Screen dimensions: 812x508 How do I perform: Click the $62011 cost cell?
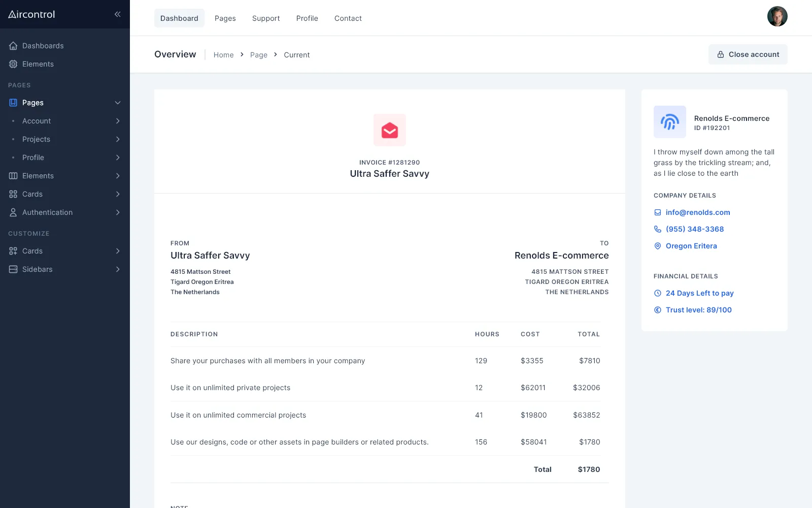(x=533, y=388)
